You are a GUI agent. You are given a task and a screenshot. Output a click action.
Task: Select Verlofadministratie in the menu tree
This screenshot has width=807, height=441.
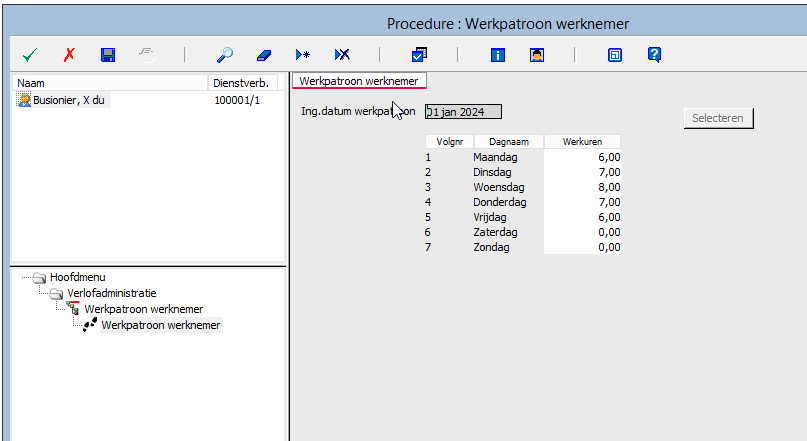(x=112, y=293)
